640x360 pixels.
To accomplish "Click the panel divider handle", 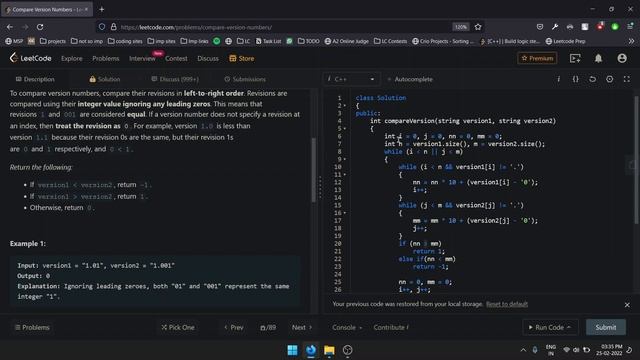I will coord(320,188).
